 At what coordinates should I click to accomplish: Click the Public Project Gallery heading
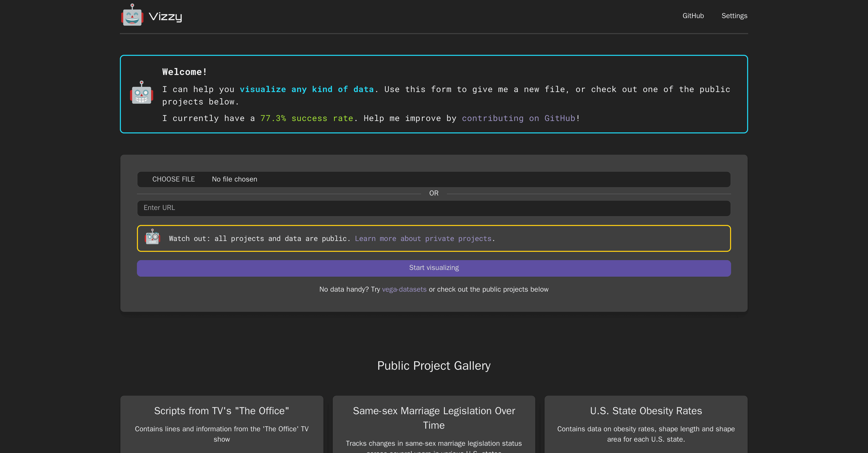pyautogui.click(x=434, y=365)
